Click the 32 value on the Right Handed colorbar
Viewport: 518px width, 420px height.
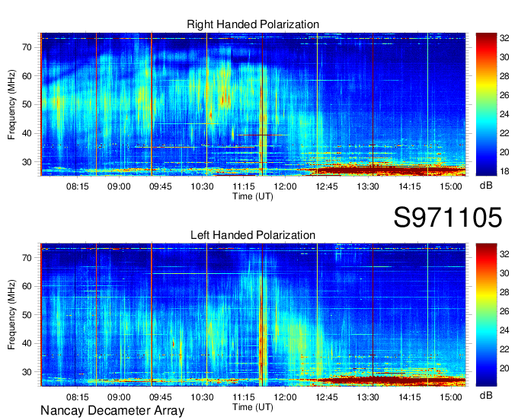pyautogui.click(x=504, y=38)
